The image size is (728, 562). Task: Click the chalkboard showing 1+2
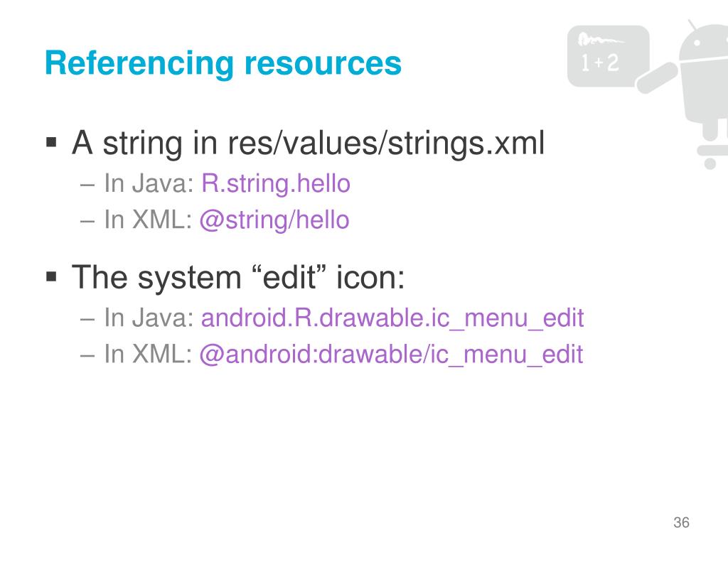coord(609,56)
